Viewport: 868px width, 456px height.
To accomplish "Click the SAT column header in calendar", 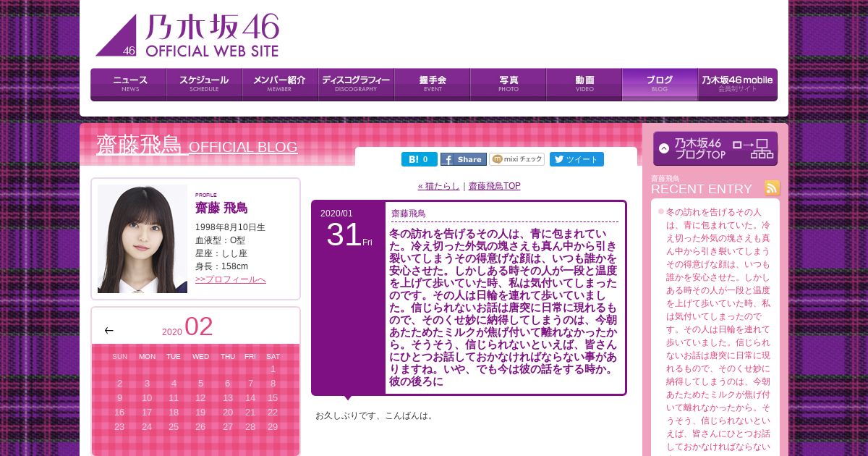I will (273, 356).
